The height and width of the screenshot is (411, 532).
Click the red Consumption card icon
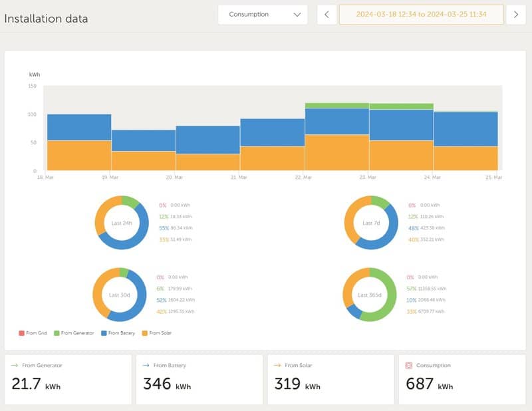click(x=409, y=365)
